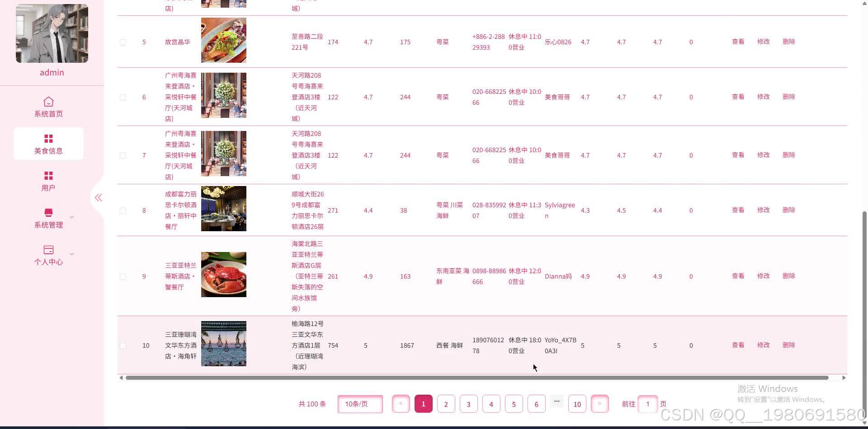Click 修改 for row 8
This screenshot has width=868, height=429.
point(763,210)
